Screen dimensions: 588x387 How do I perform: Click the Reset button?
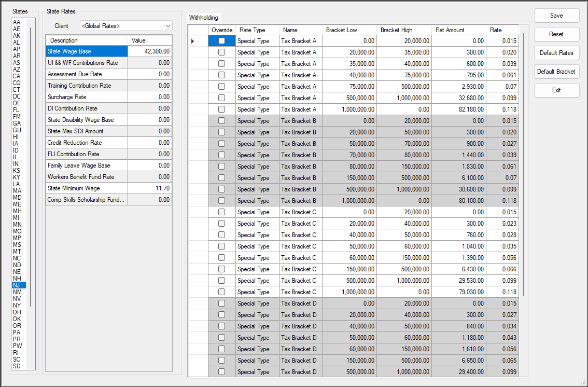pyautogui.click(x=556, y=34)
